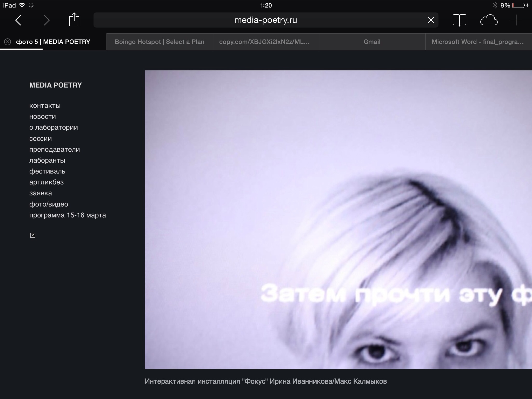Open программа 15-16 марта link
Screen dimensions: 532x399
(x=68, y=215)
